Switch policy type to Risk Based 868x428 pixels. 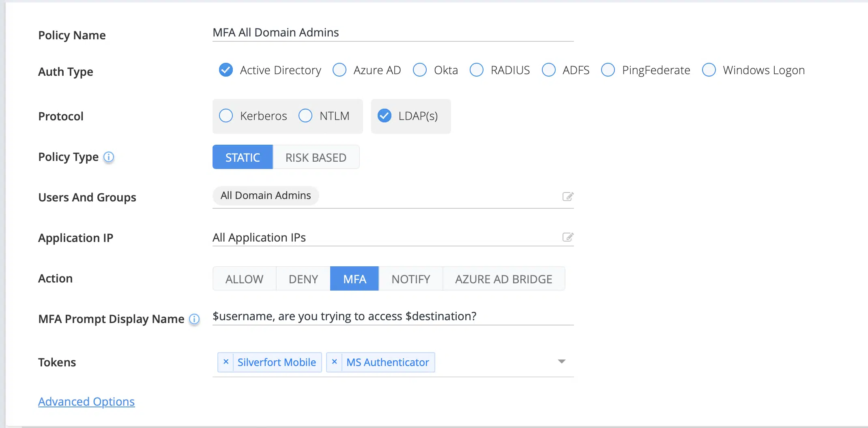(316, 157)
